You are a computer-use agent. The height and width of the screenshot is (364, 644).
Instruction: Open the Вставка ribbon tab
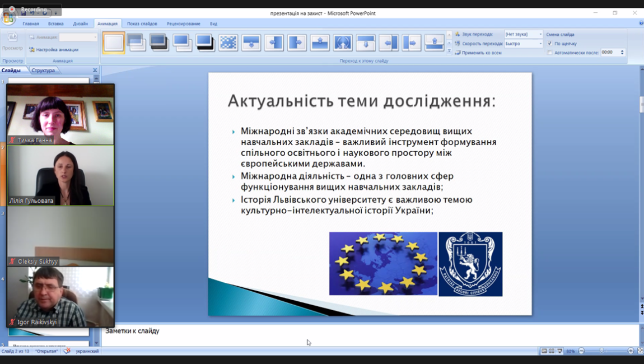tap(56, 24)
